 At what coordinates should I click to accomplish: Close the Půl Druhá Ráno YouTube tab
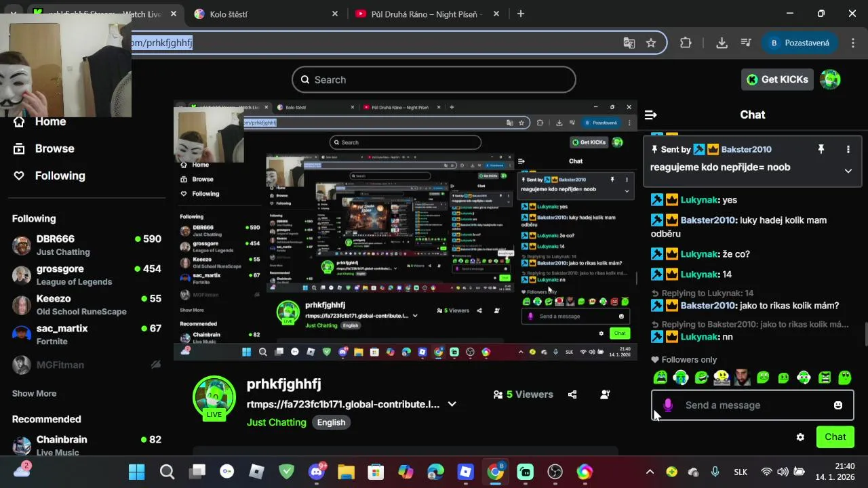coord(496,14)
